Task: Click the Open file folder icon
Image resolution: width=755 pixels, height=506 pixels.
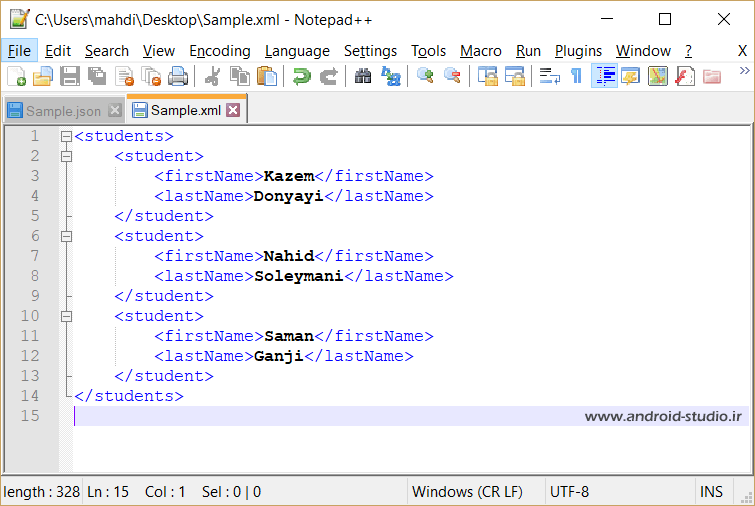Action: tap(43, 77)
